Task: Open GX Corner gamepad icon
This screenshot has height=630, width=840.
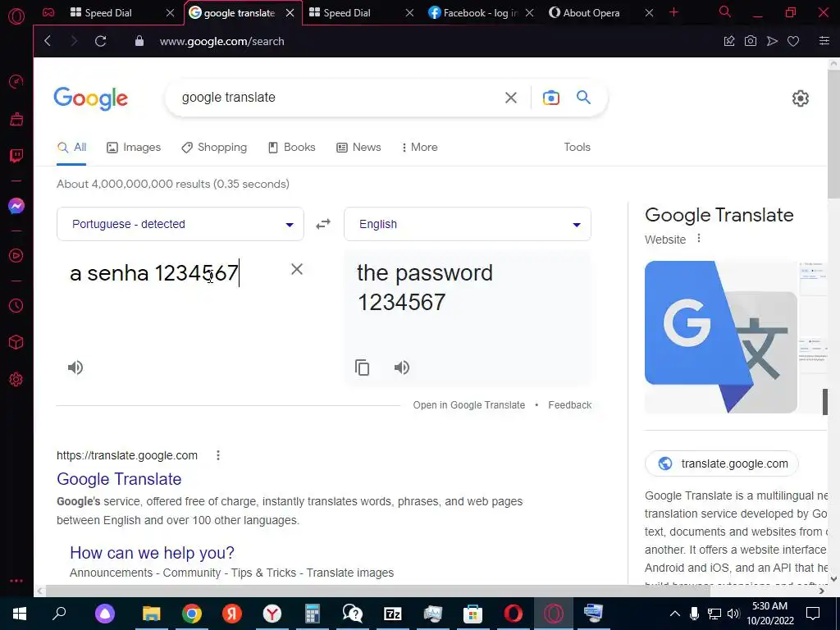Action: tap(48, 12)
